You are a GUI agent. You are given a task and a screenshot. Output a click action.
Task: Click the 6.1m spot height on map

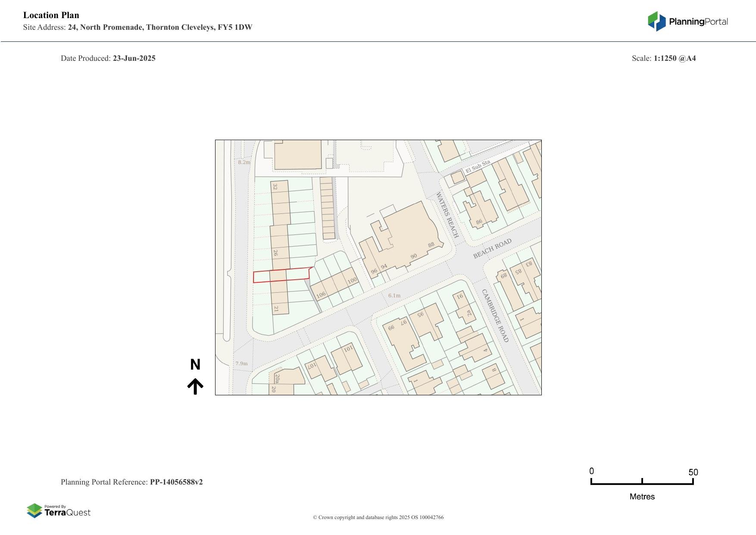coord(394,296)
